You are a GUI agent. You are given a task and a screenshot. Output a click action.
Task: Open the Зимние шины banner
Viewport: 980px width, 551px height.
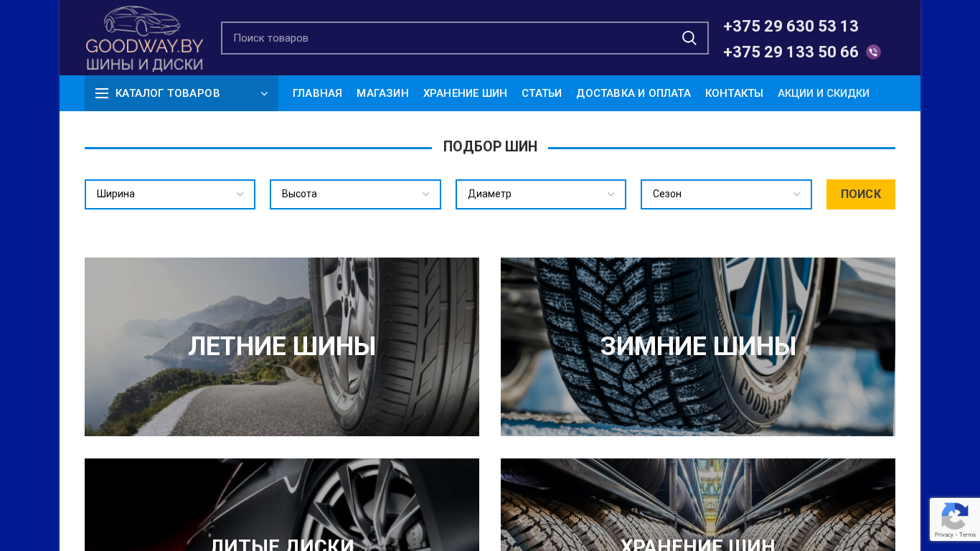click(x=698, y=347)
